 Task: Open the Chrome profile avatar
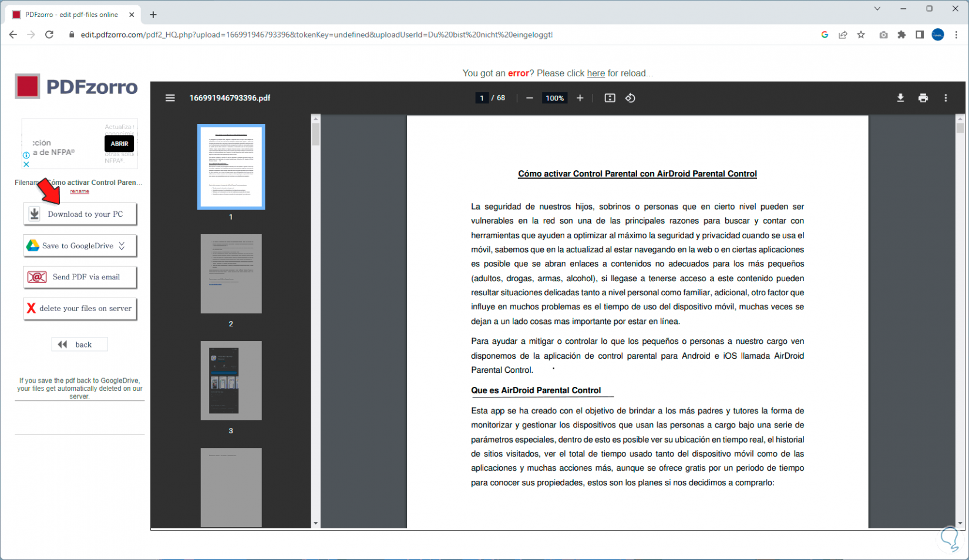tap(938, 35)
